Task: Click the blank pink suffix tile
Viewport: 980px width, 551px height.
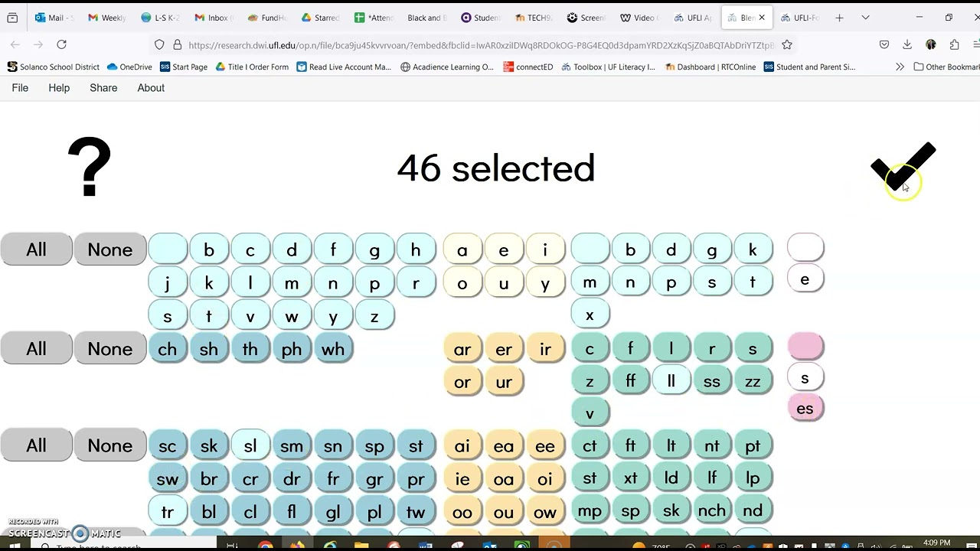Action: coord(805,347)
